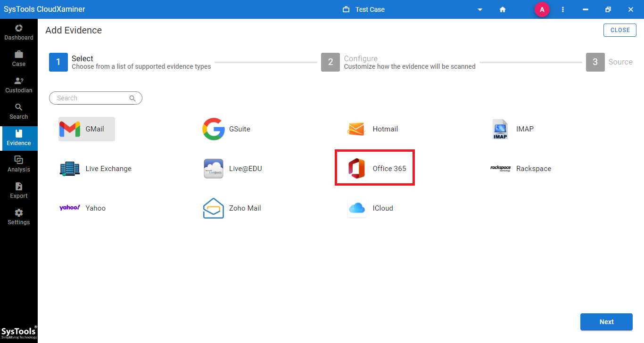Click the CLOSE button
644x343 pixels.
620,30
